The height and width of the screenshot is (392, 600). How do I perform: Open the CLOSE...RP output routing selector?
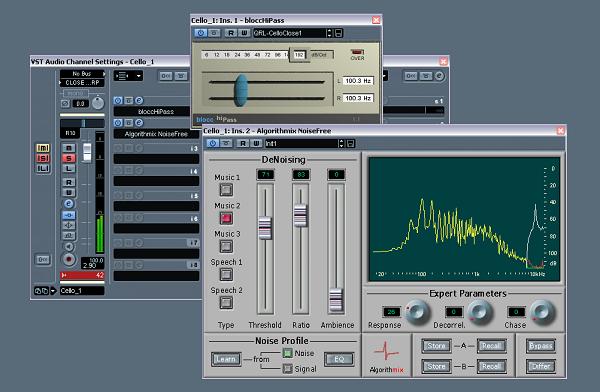click(x=82, y=83)
